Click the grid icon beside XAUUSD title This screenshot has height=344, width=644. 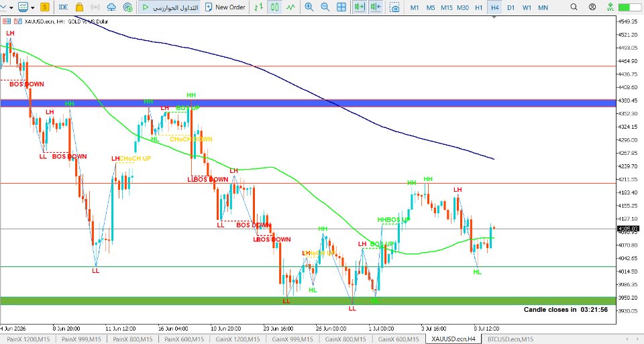click(7, 21)
